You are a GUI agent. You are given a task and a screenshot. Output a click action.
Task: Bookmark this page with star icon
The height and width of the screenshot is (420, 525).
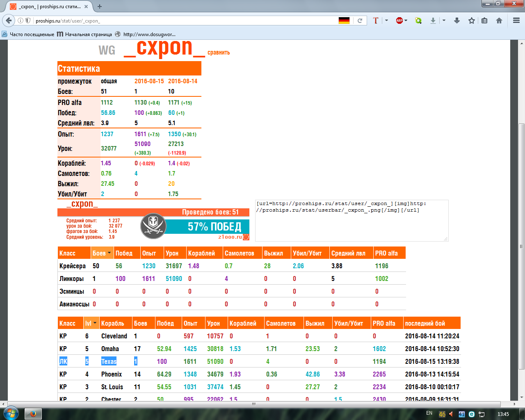[x=472, y=21]
